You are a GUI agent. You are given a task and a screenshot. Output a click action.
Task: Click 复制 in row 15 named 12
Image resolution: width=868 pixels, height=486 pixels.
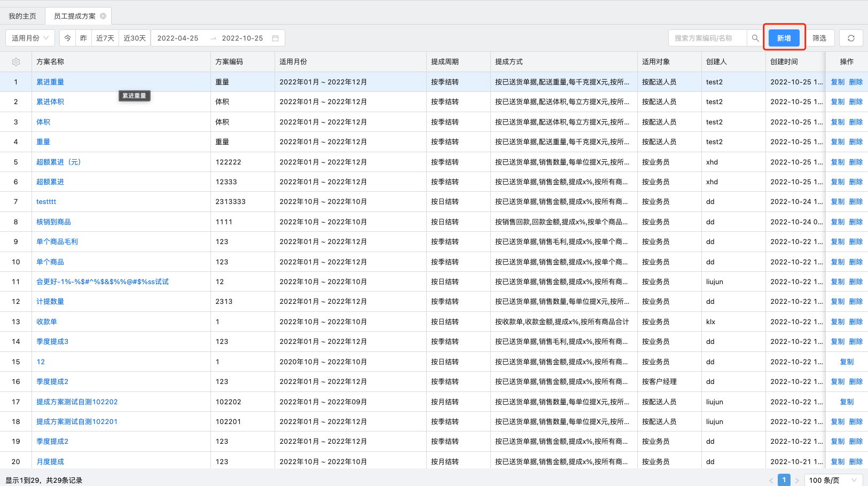(x=847, y=362)
